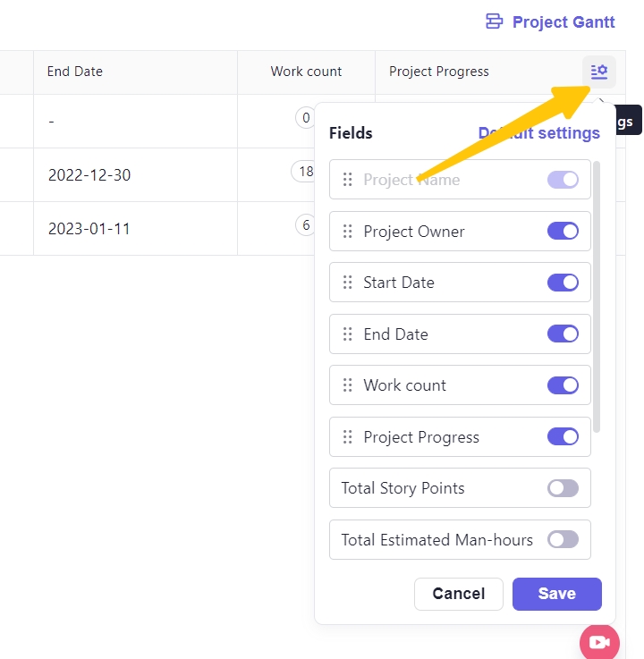Click the End Date column header
The width and height of the screenshot is (644, 659).
[75, 72]
